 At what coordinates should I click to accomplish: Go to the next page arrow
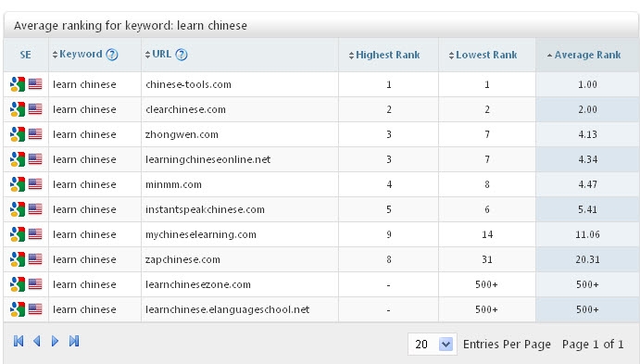pos(55,341)
